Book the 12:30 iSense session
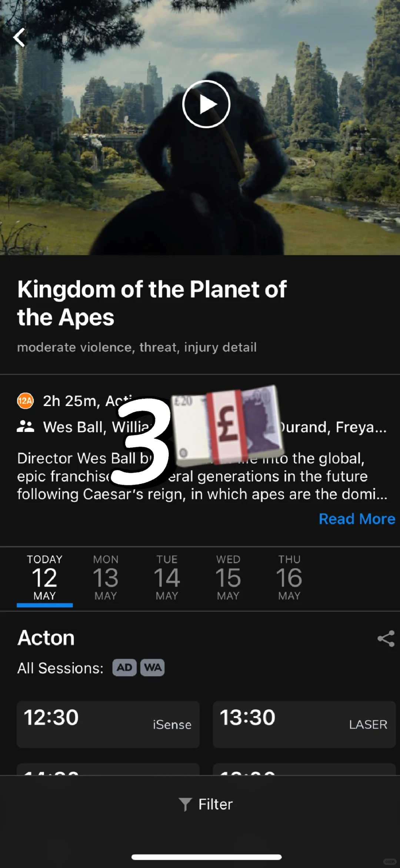The image size is (400, 868). [x=108, y=724]
